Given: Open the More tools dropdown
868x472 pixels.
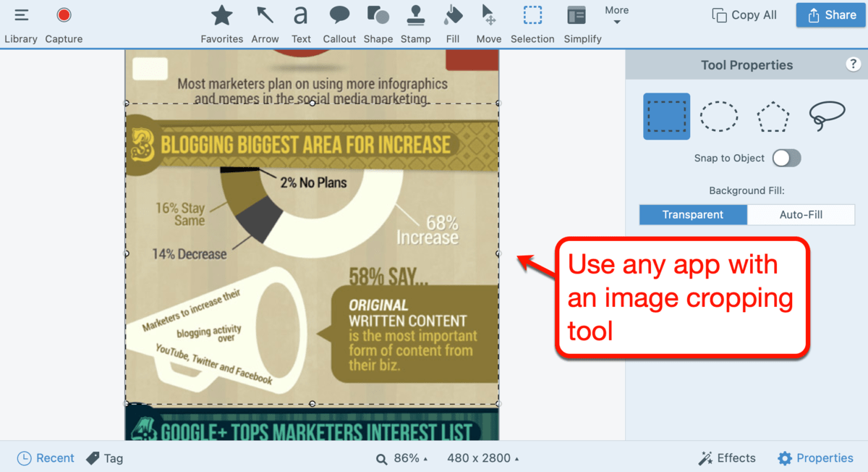Looking at the screenshot, I should pyautogui.click(x=616, y=16).
